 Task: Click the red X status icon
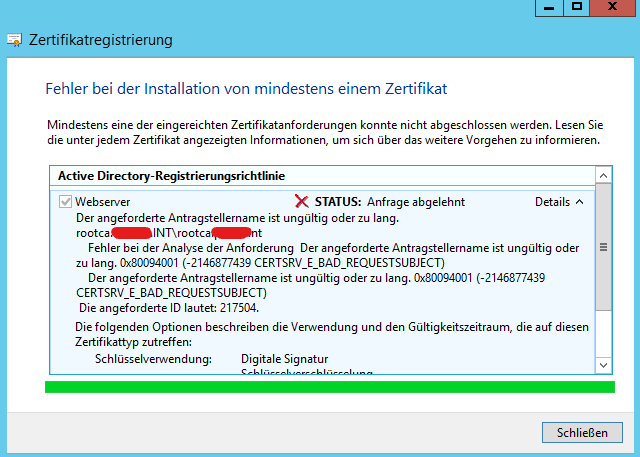[302, 201]
